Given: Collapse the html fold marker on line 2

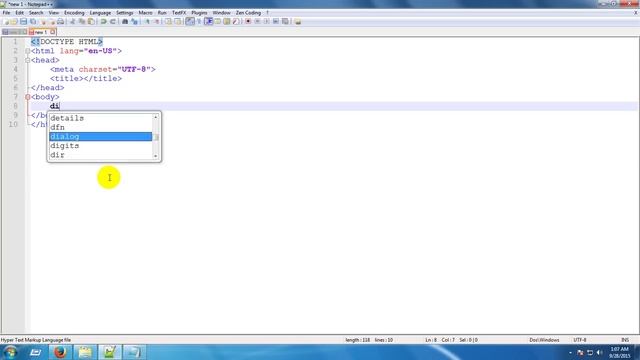Looking at the screenshot, I should [x=27, y=51].
